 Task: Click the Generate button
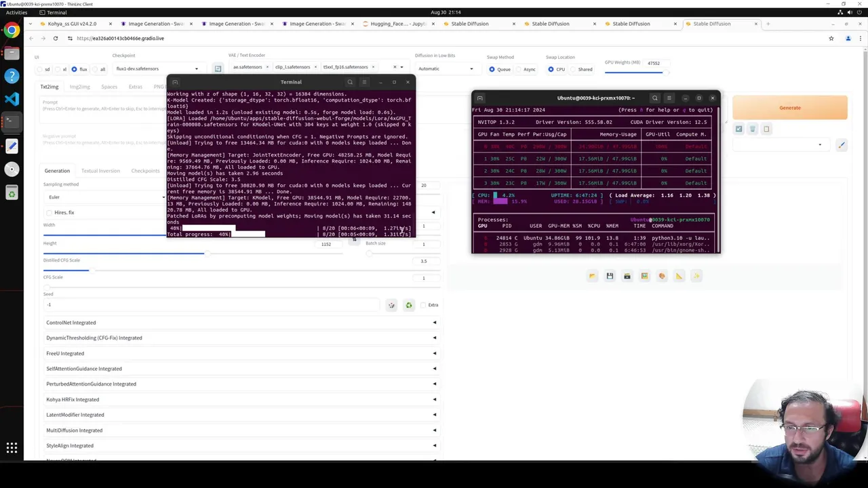pos(790,108)
